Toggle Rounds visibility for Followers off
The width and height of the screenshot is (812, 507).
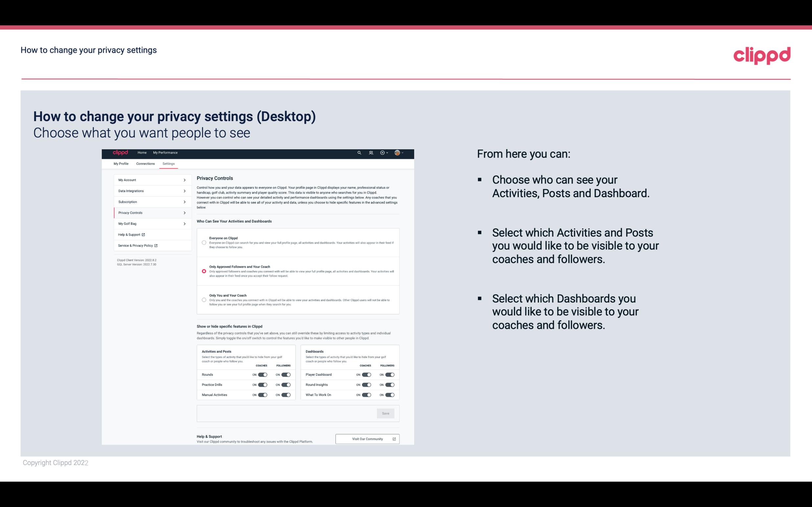point(286,374)
